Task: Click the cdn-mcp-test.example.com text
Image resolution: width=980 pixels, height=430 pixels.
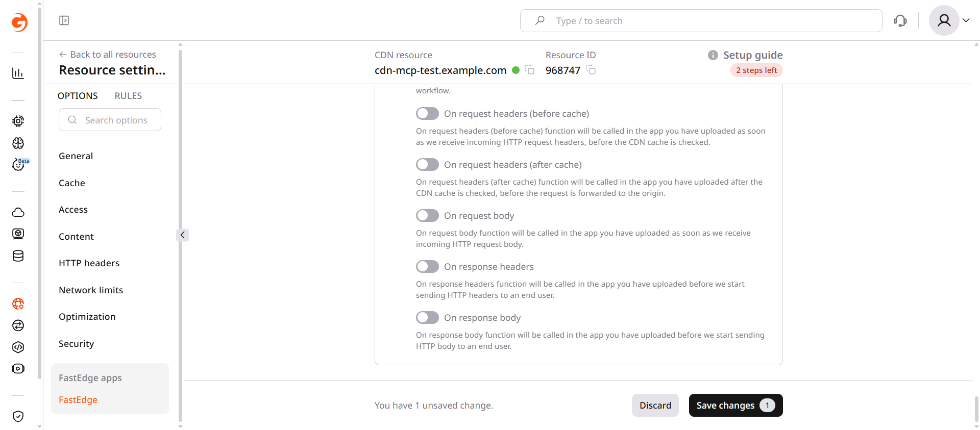Action: [x=440, y=70]
